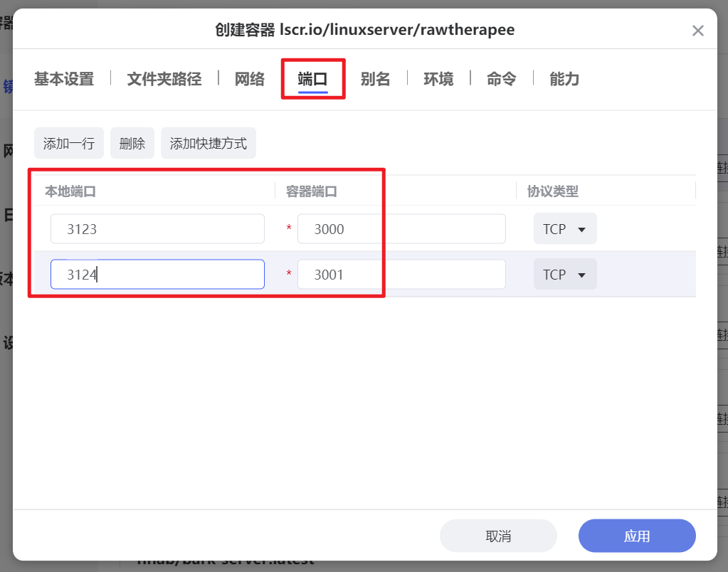Open the 命令 tab

tap(501, 79)
